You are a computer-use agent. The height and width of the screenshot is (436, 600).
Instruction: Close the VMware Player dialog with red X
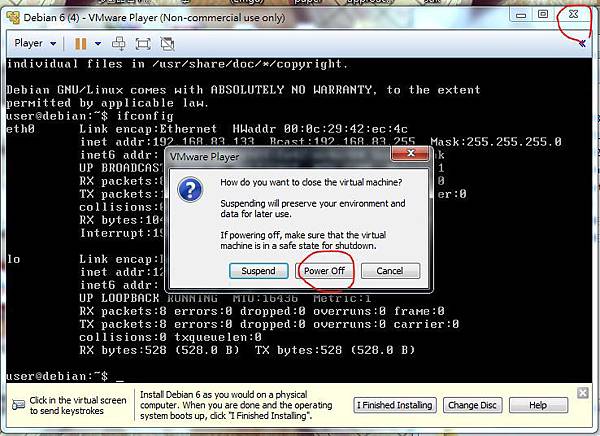click(411, 153)
